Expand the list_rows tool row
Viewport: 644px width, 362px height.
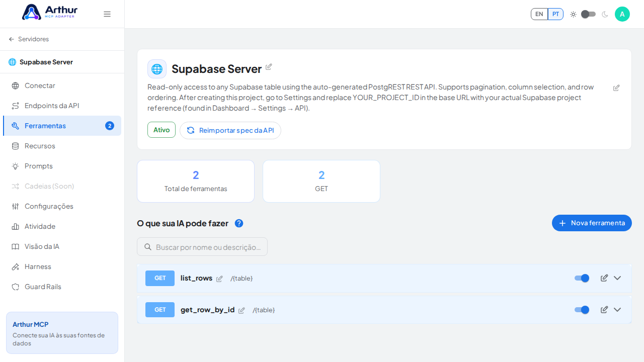pyautogui.click(x=617, y=278)
